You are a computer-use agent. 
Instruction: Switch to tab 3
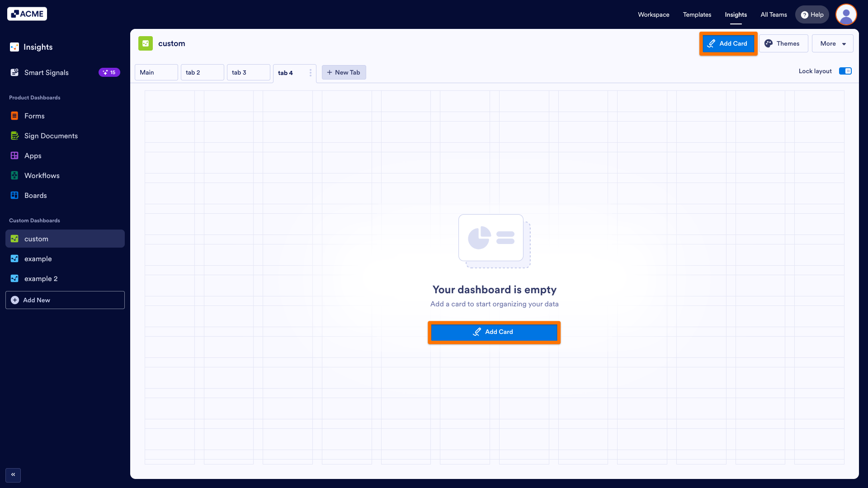click(249, 72)
